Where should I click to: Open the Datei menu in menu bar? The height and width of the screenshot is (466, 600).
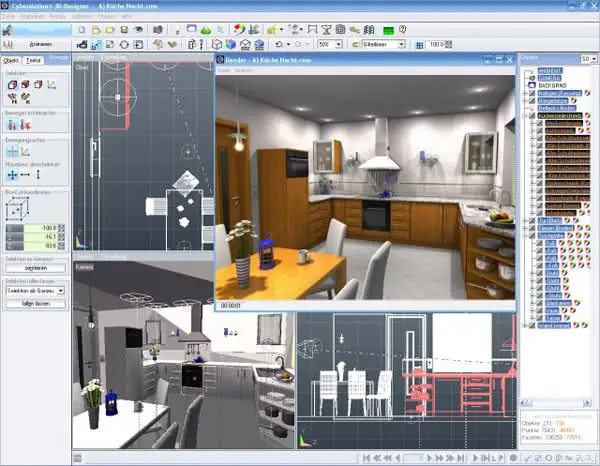click(7, 16)
